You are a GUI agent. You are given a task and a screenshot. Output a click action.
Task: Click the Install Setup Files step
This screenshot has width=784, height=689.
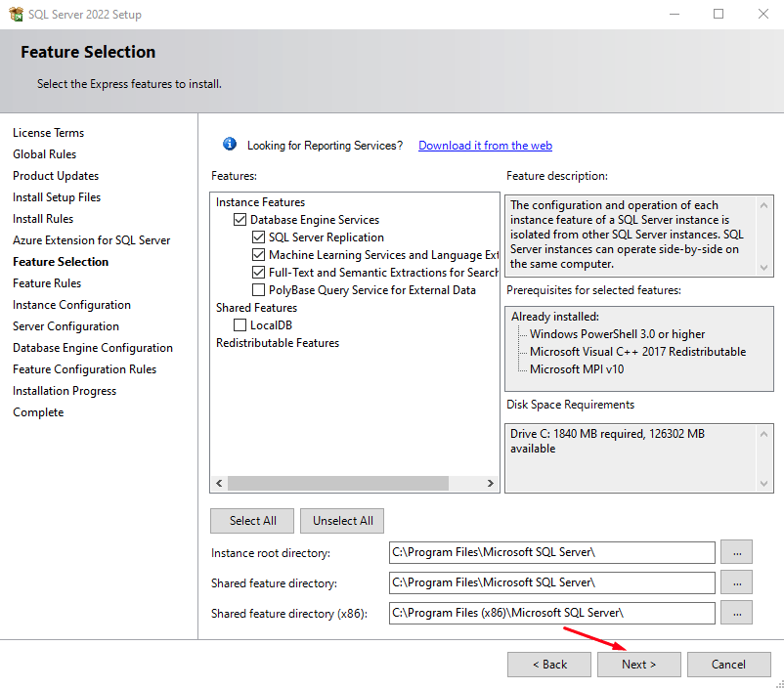pos(57,197)
